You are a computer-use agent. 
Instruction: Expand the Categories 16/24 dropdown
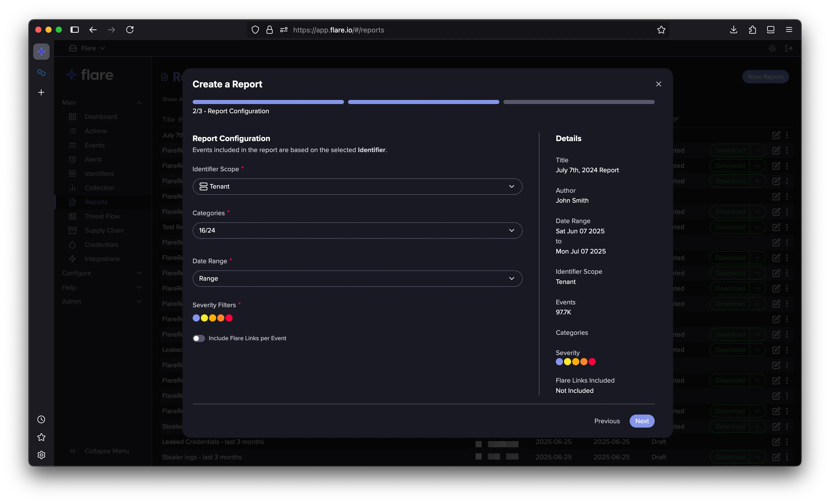click(x=357, y=231)
